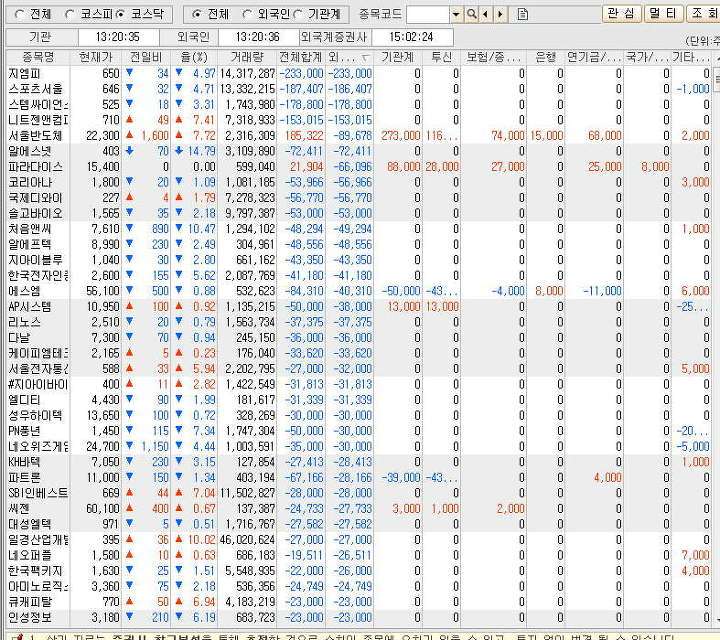Select the 리노스 stock row
This screenshot has width=720, height=640.
click(358, 322)
